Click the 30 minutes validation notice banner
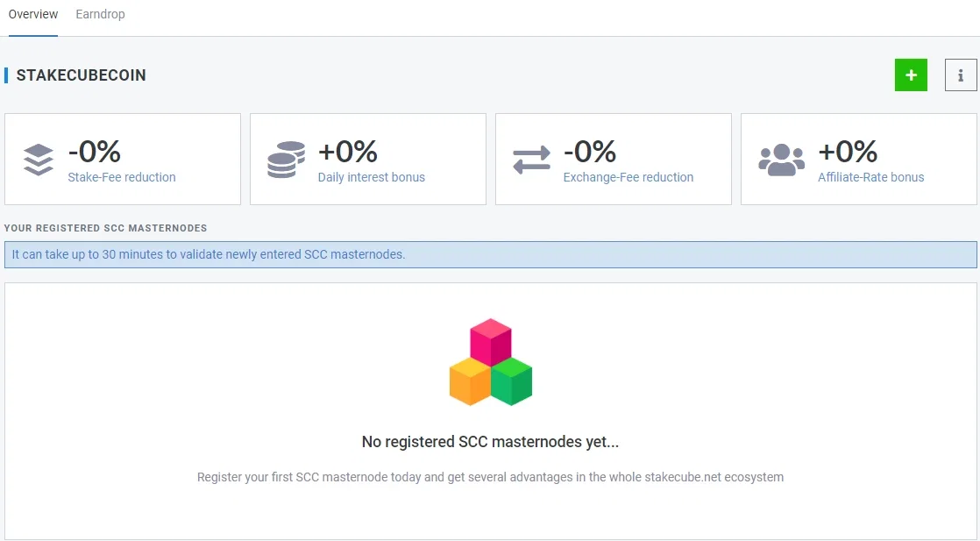Screen dimensions: 980x541 (491, 254)
